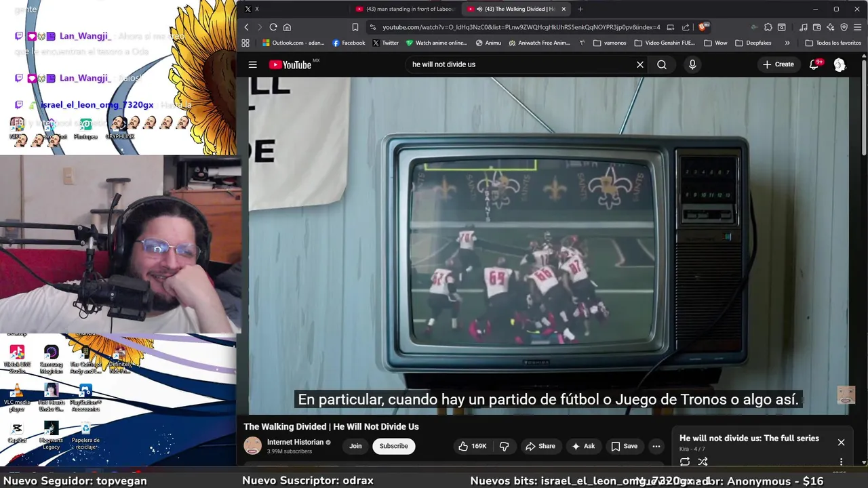Open more actions three-dot menu under video
868x488 pixels.
point(656,446)
